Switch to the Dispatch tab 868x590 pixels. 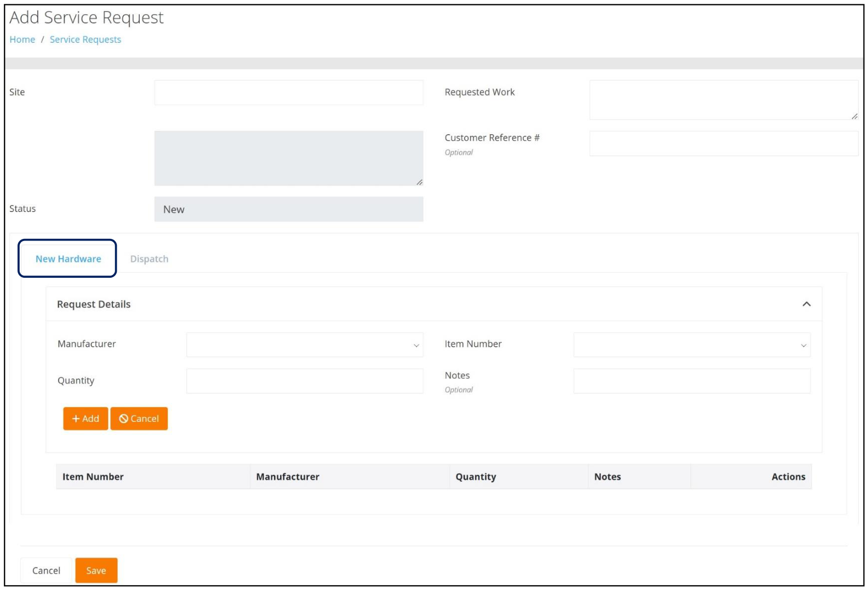[149, 259]
